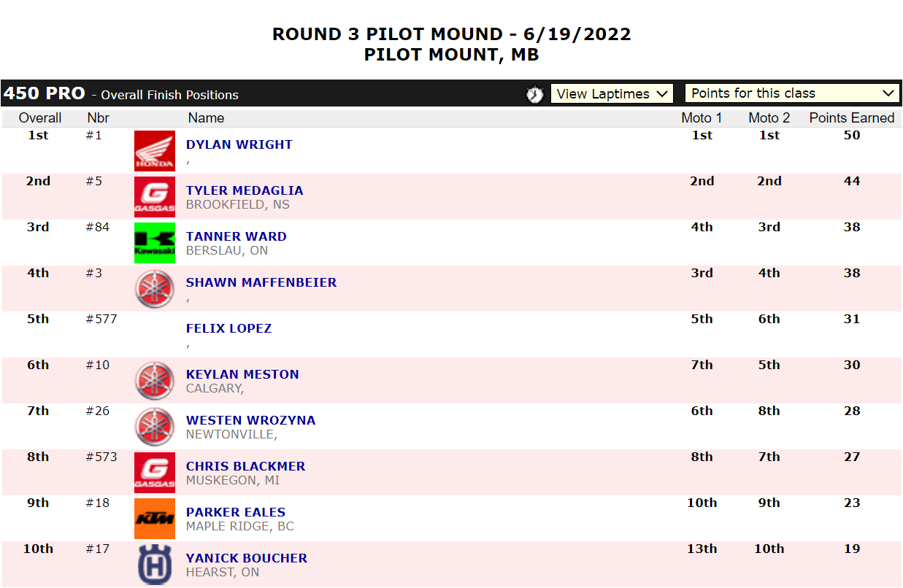The height and width of the screenshot is (588, 903).
Task: Click Parker Eales' KTM logo
Action: (155, 519)
